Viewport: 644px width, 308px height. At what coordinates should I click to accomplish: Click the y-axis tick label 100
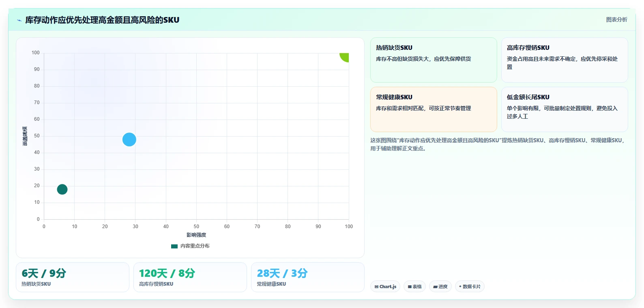[36, 53]
